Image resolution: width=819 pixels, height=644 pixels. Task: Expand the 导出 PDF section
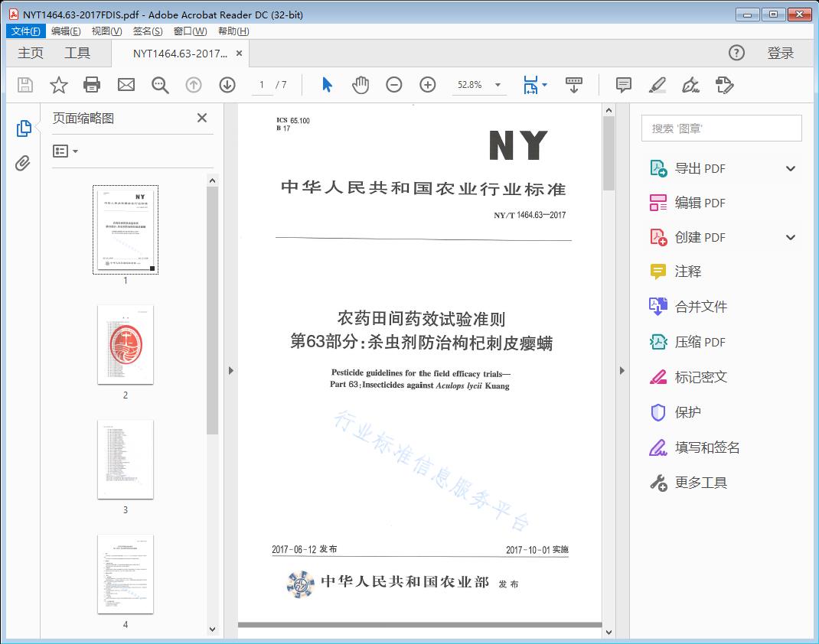(791, 169)
